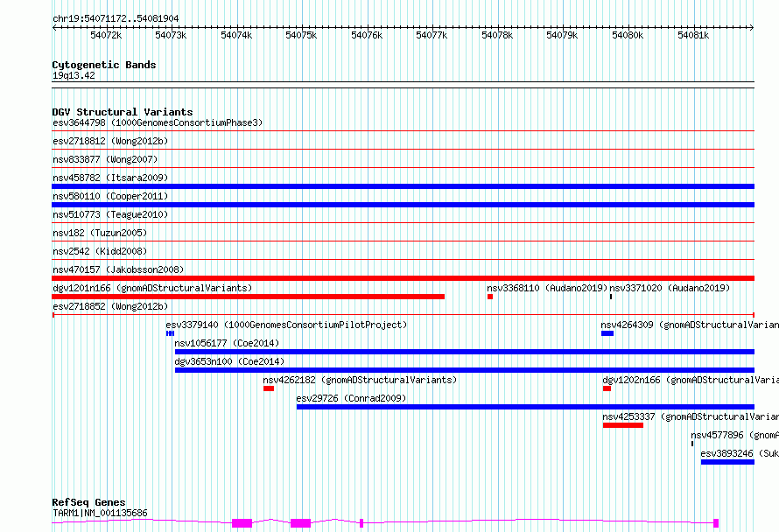The height and width of the screenshot is (532, 779).
Task: Click the 19q13.42 cytogenetic band label
Action: pos(74,75)
